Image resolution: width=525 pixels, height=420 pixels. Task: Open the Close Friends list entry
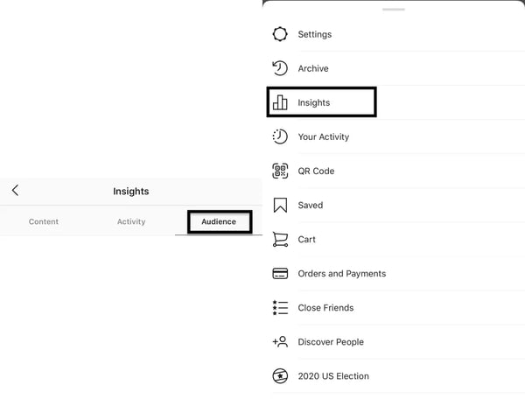[x=325, y=307]
